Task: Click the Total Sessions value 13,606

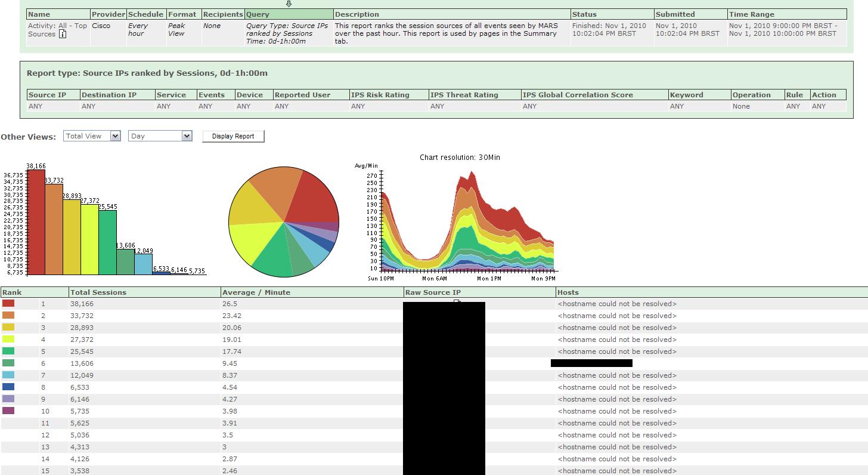Action: [x=82, y=363]
